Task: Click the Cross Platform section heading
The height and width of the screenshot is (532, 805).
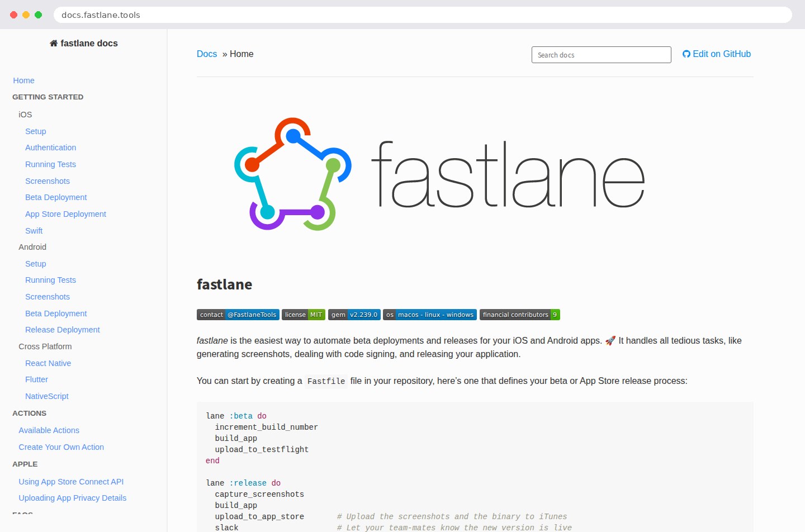Action: [45, 346]
